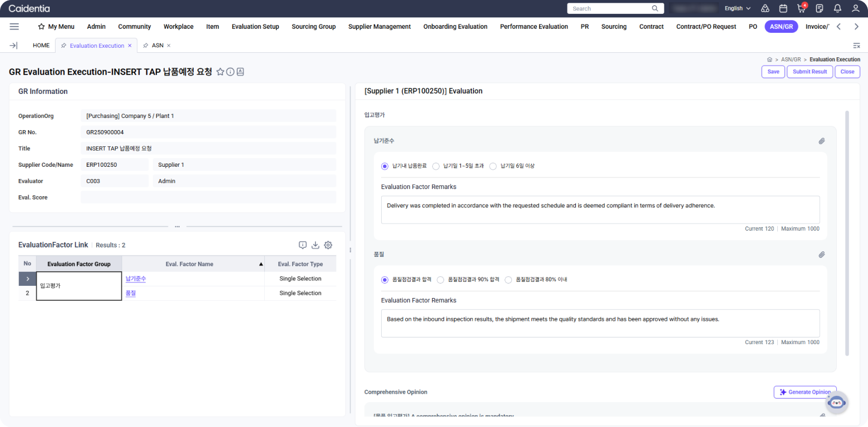This screenshot has height=427, width=868.
Task: Click the Generate Opinion button
Action: tap(805, 392)
